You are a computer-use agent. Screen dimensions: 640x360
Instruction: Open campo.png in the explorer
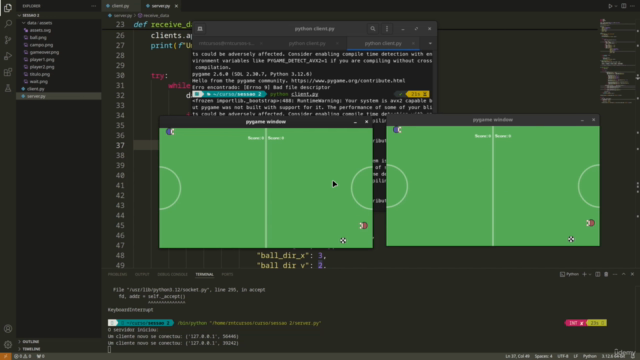(41, 45)
